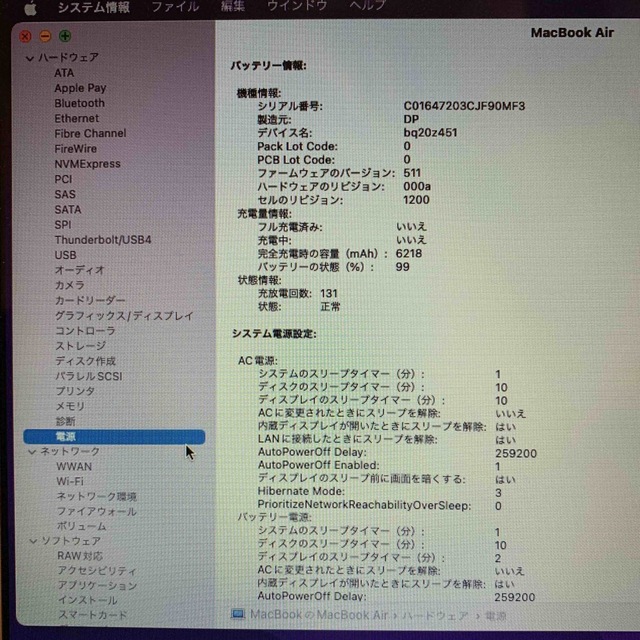
Task: Select ボリューム in the sidebar
Action: click(82, 527)
